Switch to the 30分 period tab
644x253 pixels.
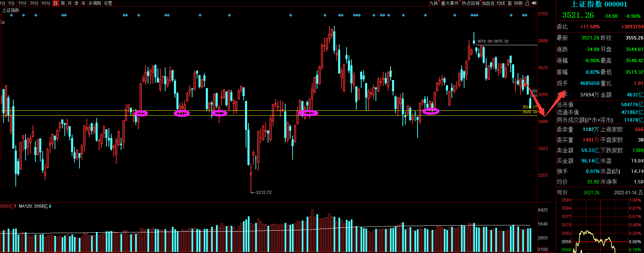click(34, 3)
